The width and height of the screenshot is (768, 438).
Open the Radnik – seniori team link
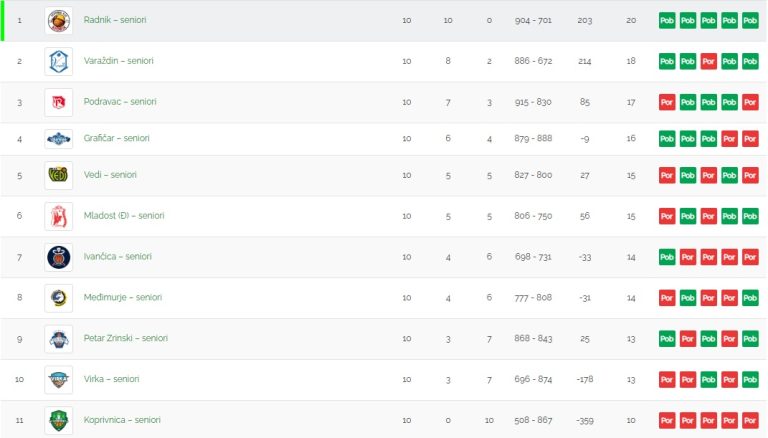(115, 20)
